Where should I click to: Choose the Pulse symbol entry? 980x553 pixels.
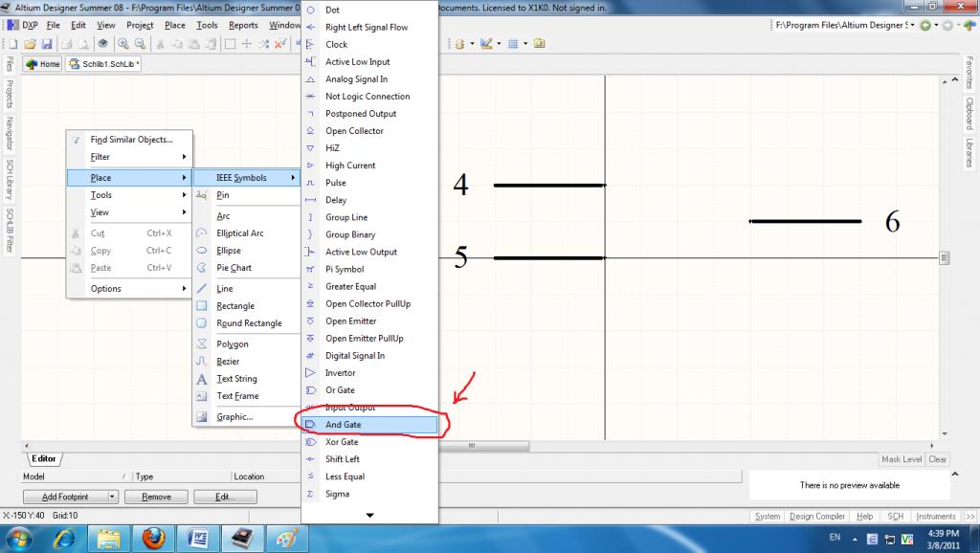tap(368, 183)
